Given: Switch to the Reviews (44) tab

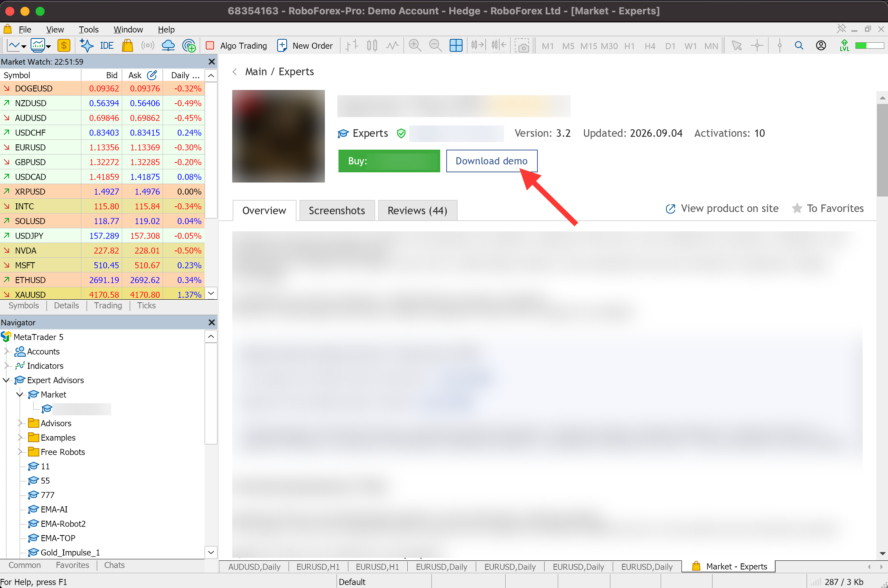Looking at the screenshot, I should [x=418, y=210].
